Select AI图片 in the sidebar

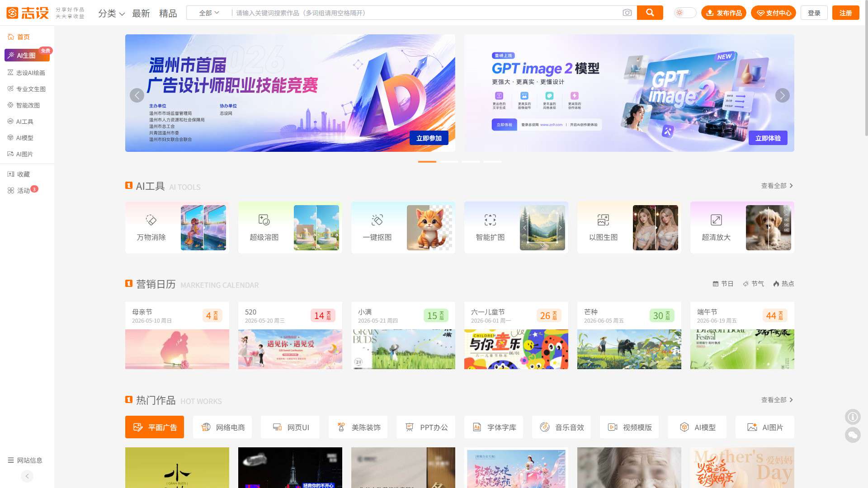[20, 154]
